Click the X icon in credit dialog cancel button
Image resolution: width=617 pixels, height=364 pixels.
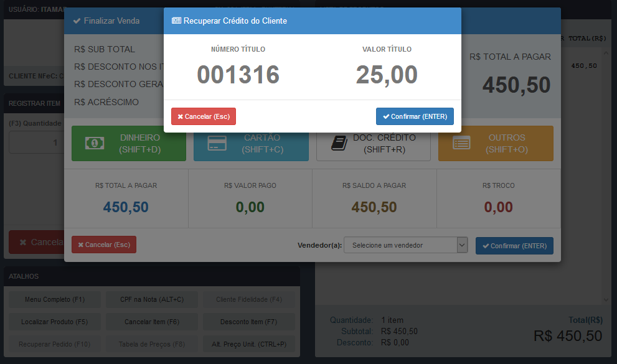point(180,117)
